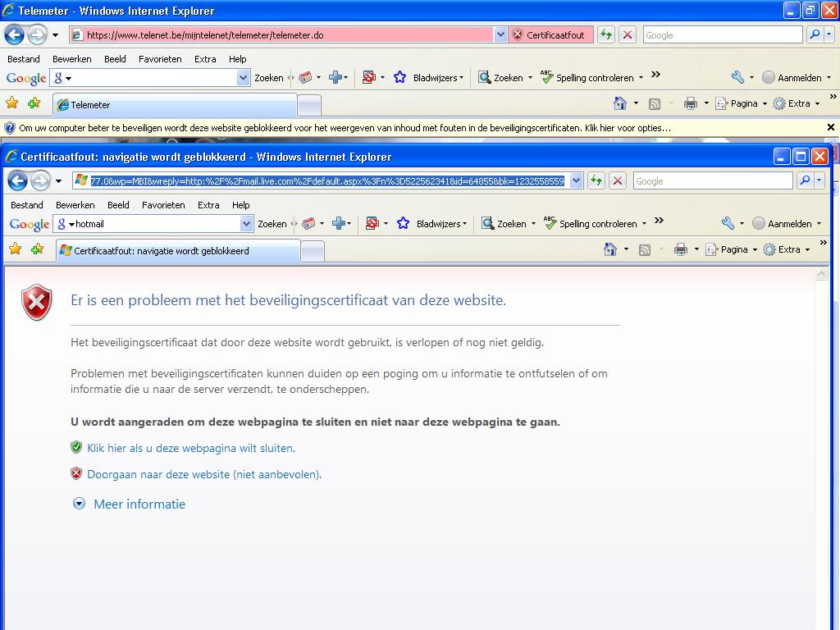Click search magnifier in Certificaatfout window
Screen dimensions: 840x630
tap(804, 180)
